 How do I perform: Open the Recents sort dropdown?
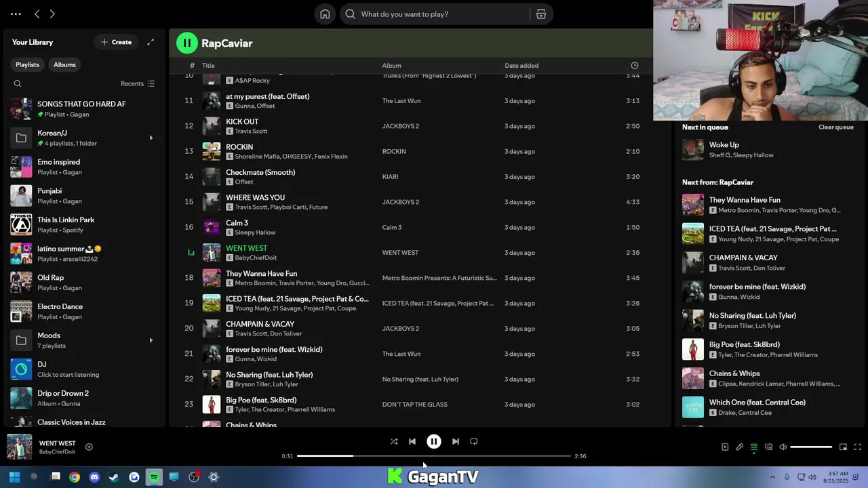click(138, 84)
